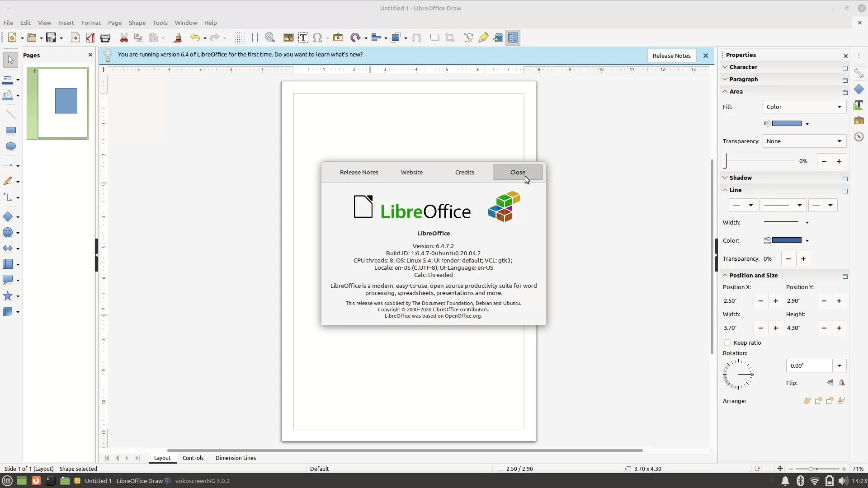
Task: Click Close button in About dialog
Action: (518, 173)
